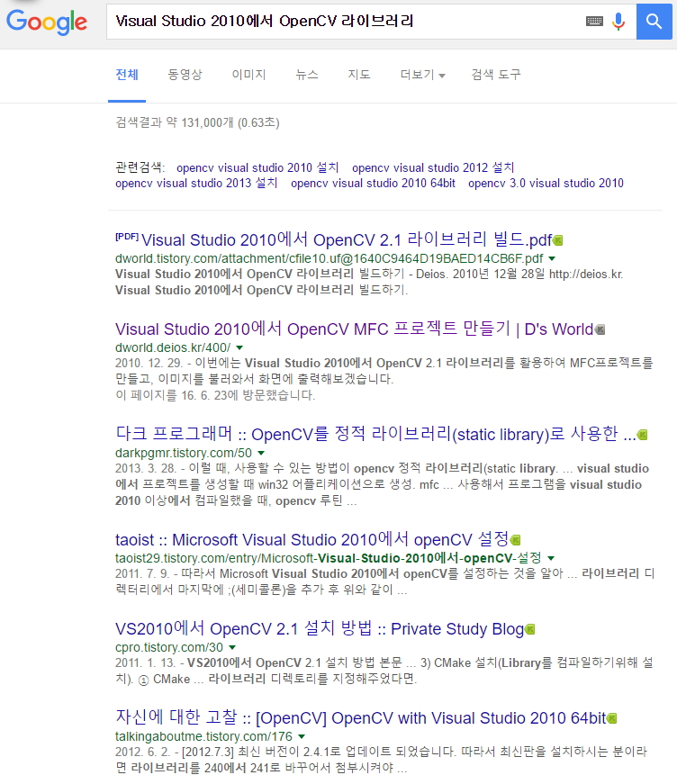
Task: Click green badge icon next to 다크 프로그래머 result
Action: coord(643,435)
